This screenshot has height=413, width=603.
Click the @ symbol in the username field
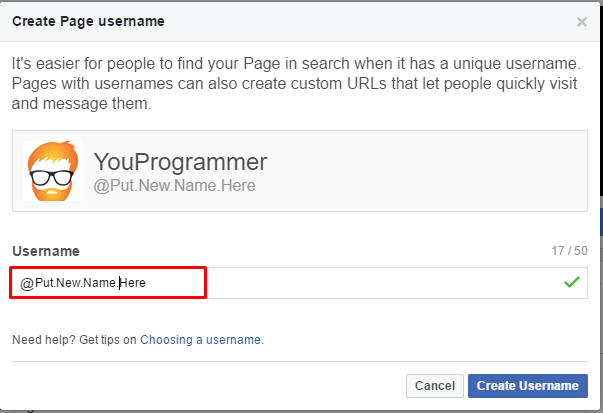(x=27, y=284)
